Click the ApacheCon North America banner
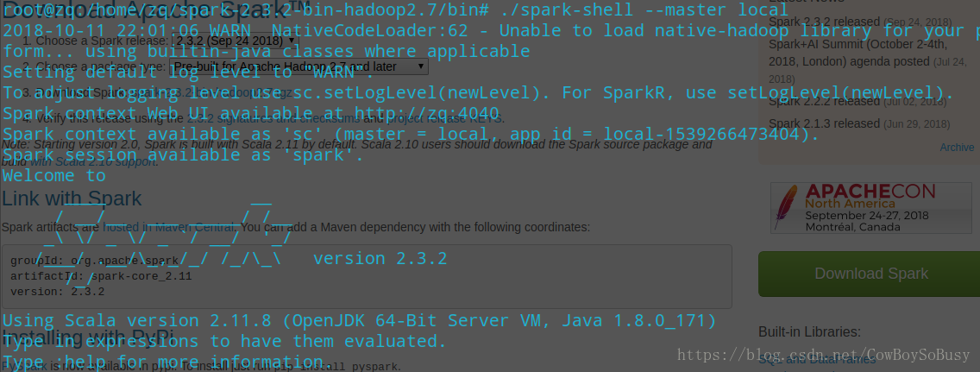Viewport: 980px width, 372px height. [870, 208]
